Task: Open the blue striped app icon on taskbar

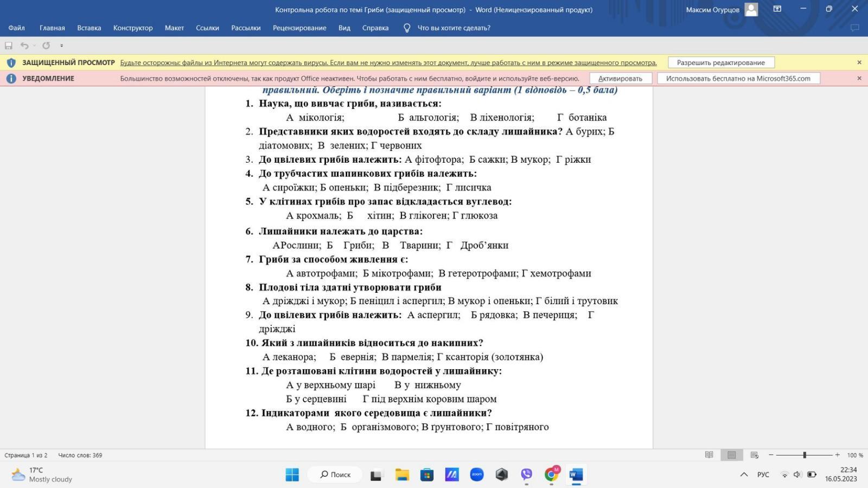Action: (452, 474)
